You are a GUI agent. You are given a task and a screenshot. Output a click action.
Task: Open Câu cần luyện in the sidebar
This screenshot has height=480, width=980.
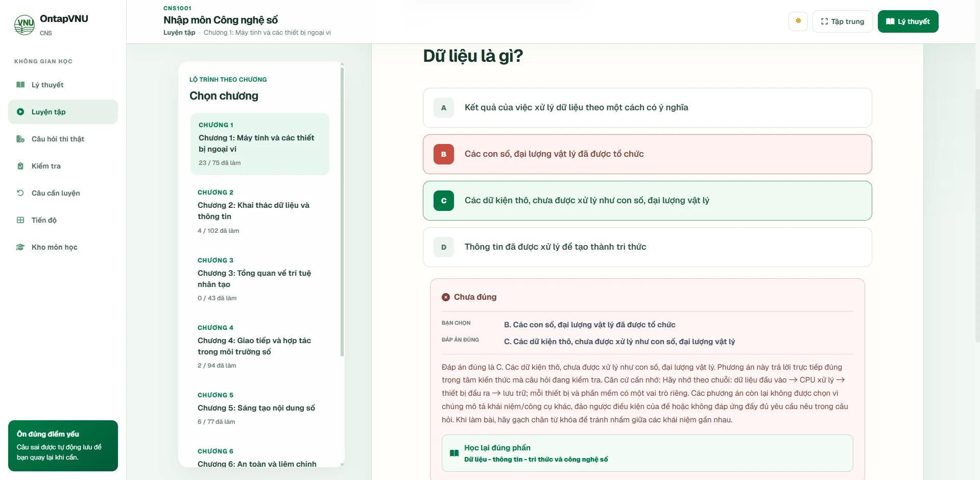(63, 193)
